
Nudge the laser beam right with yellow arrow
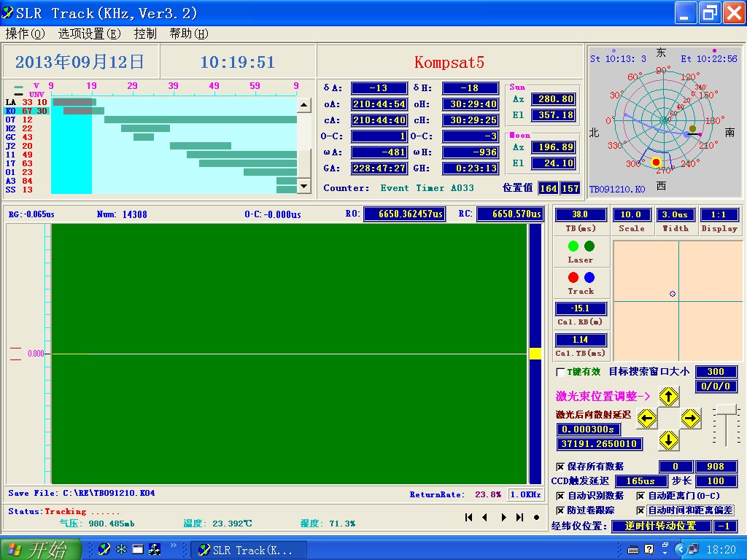[690, 419]
